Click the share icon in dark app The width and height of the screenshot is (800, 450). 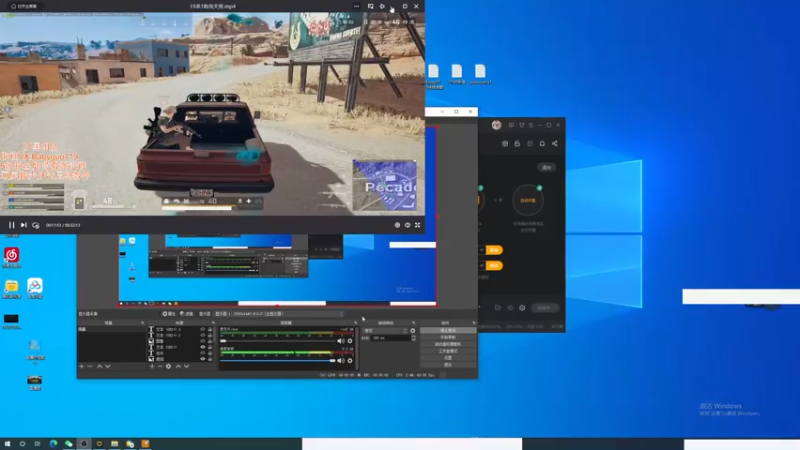coord(555,144)
